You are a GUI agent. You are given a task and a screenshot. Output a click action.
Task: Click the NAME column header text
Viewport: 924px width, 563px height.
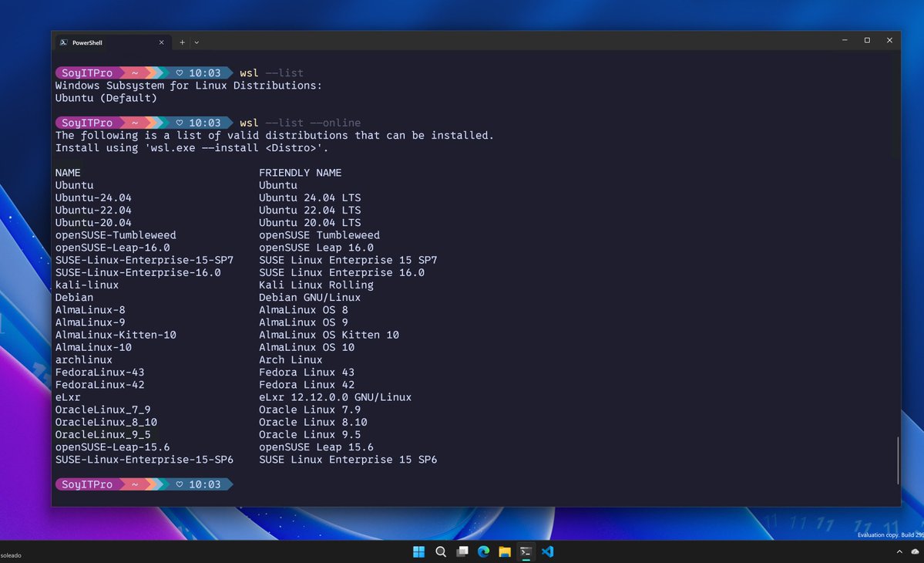(68, 173)
